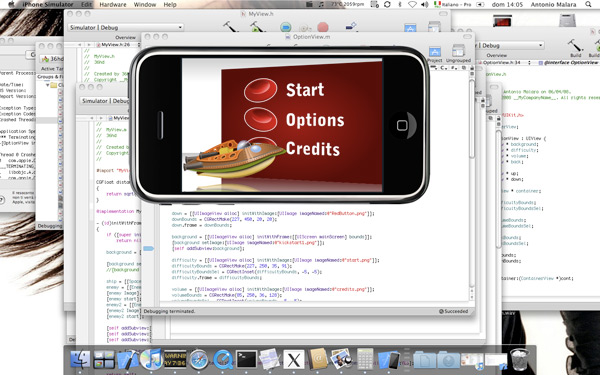This screenshot has height=375, width=600.
Task: Open iPhone Simulator from the Dock
Action: pyautogui.click(x=389, y=360)
